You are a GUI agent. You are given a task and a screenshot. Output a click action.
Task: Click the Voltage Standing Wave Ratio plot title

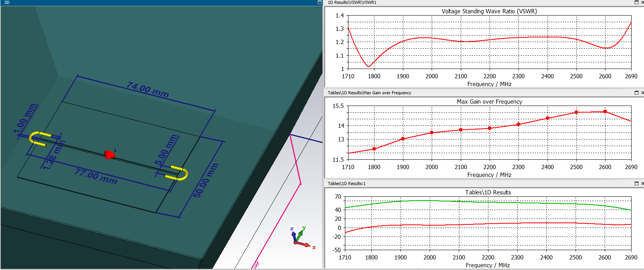pyautogui.click(x=489, y=11)
